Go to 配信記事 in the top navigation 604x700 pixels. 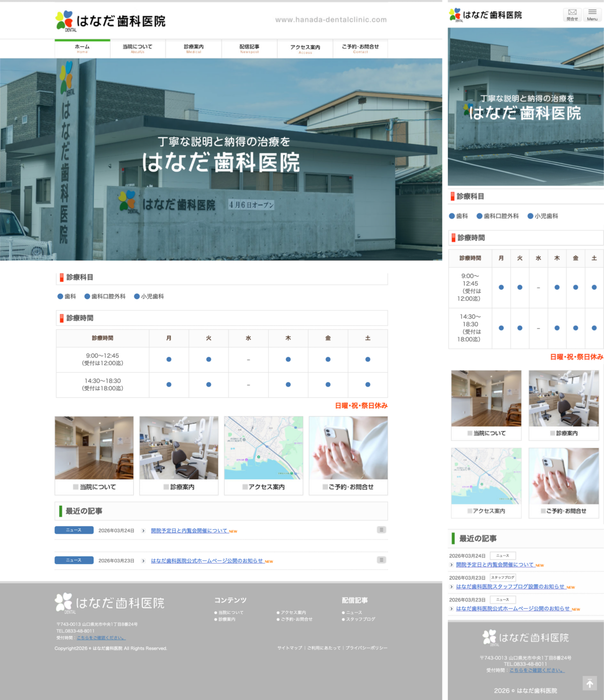pyautogui.click(x=249, y=48)
